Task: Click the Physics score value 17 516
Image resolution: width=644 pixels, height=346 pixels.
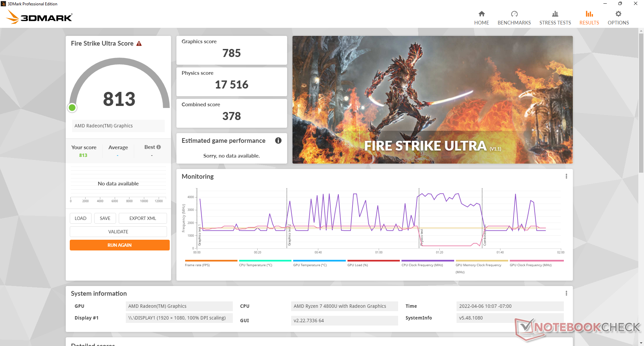Action: [231, 84]
